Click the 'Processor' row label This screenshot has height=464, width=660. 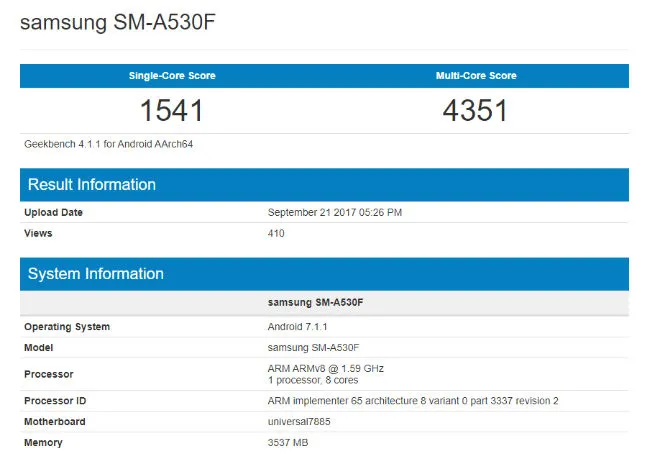point(49,374)
